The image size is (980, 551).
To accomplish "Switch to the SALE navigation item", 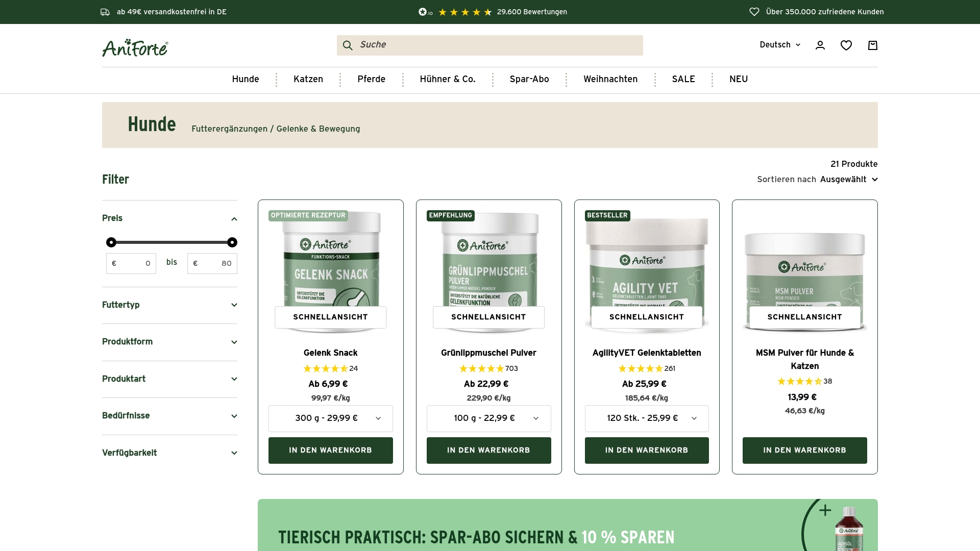I will (x=683, y=79).
